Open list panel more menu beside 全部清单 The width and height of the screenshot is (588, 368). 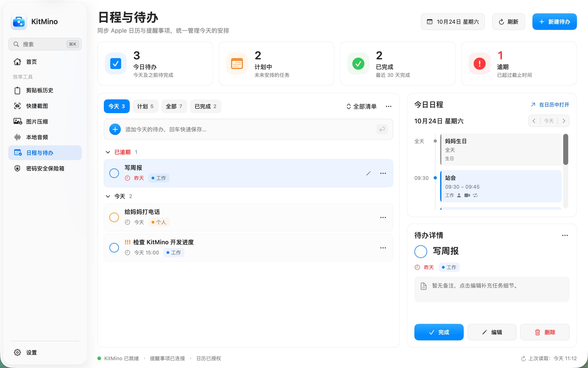[389, 106]
